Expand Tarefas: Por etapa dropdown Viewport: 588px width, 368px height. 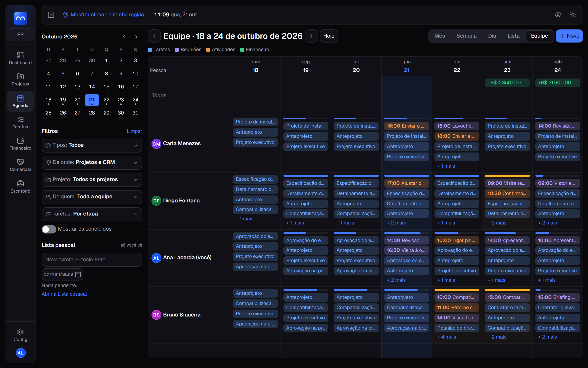coord(92,214)
